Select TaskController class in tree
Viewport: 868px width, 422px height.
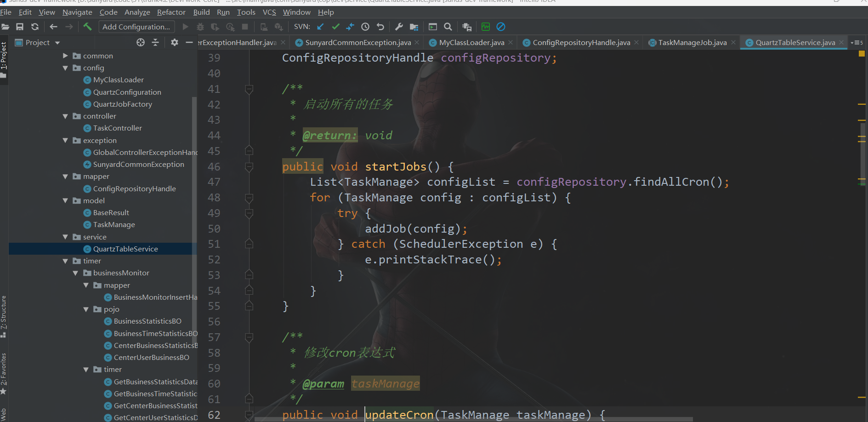tap(118, 128)
